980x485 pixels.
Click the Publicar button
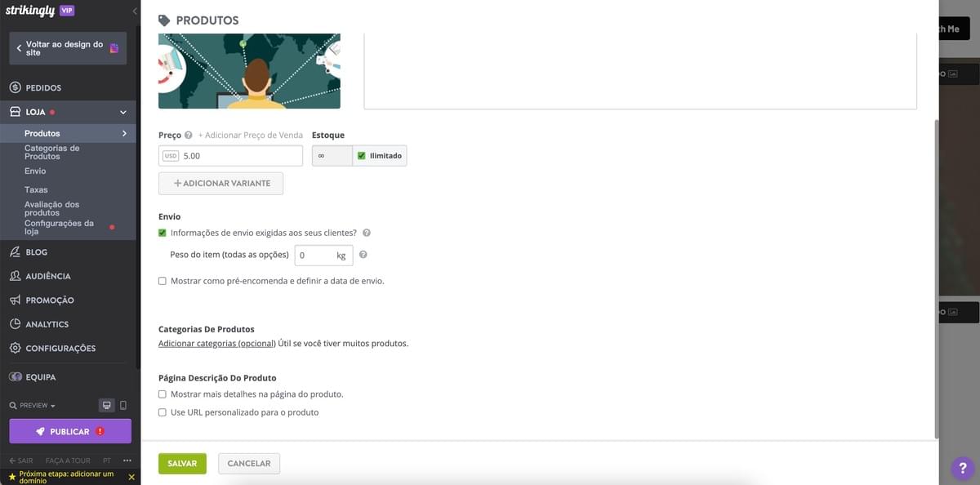tap(69, 430)
